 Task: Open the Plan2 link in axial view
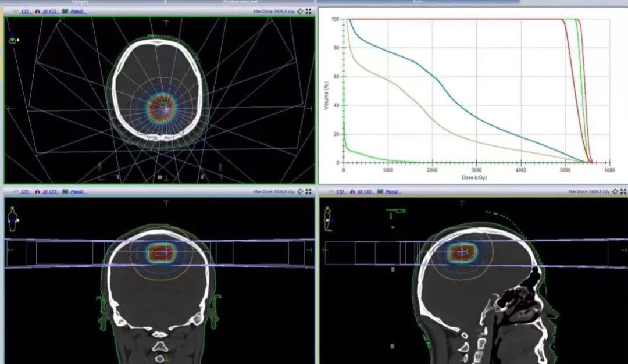click(77, 12)
